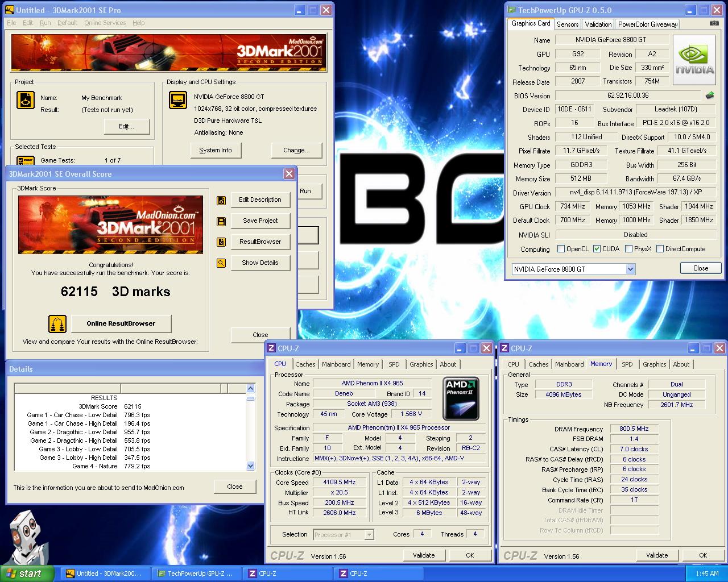Click the 3DMark2001 title bar icon

pyautogui.click(x=10, y=10)
